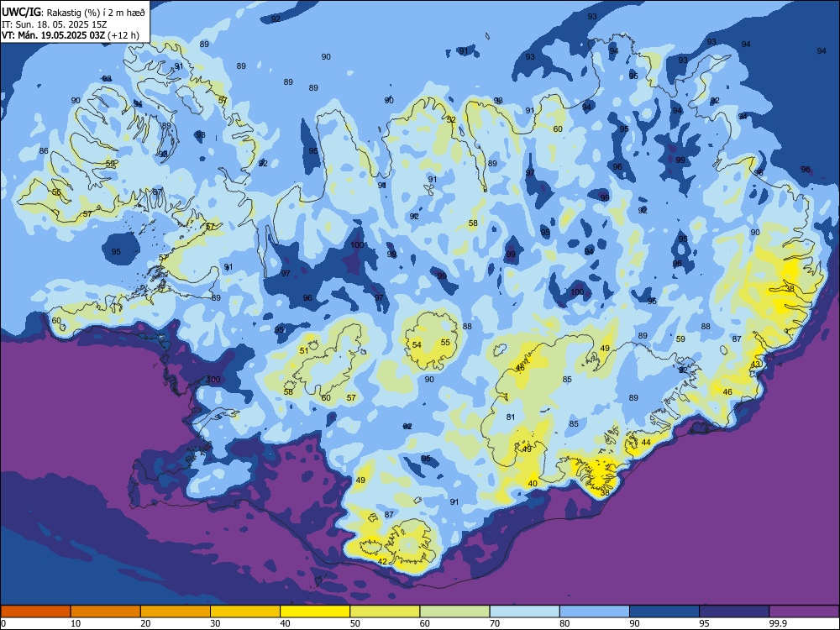
Task: Click the humidity value 86 in the west
Action: [44, 151]
